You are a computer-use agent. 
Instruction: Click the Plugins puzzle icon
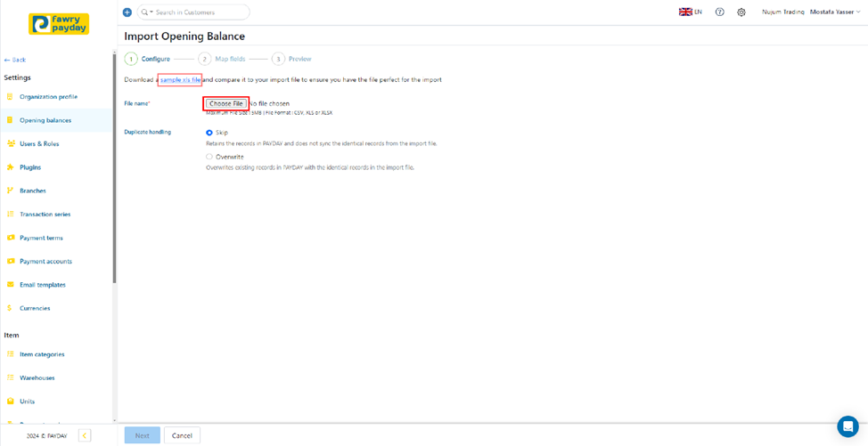pyautogui.click(x=11, y=167)
